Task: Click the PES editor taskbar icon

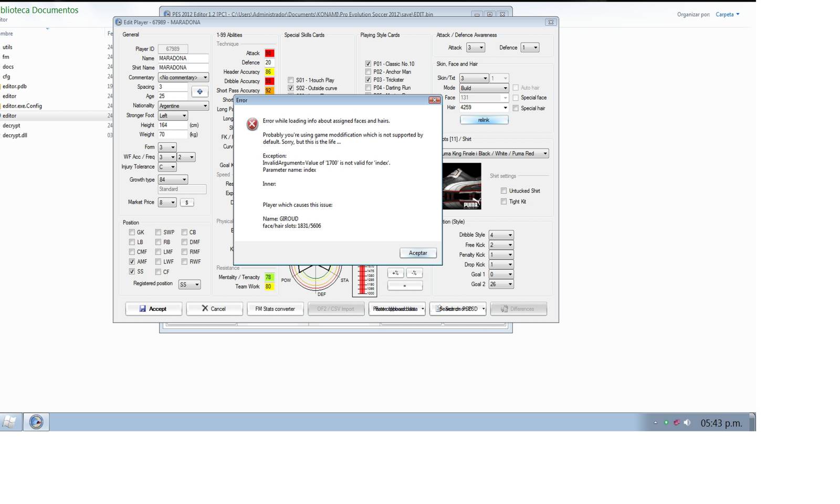Action: click(36, 422)
